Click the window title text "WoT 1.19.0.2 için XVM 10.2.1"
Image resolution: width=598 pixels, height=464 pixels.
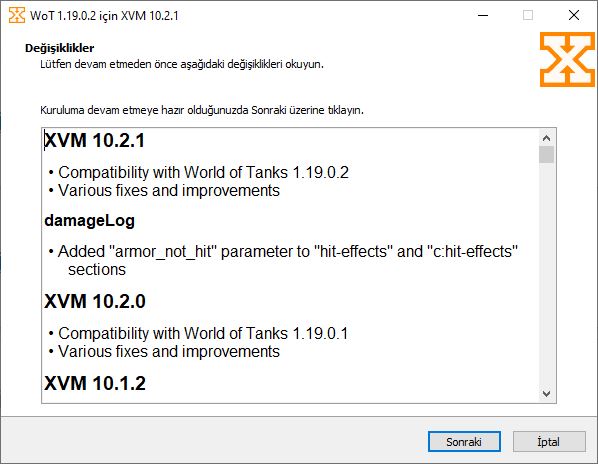tap(104, 16)
